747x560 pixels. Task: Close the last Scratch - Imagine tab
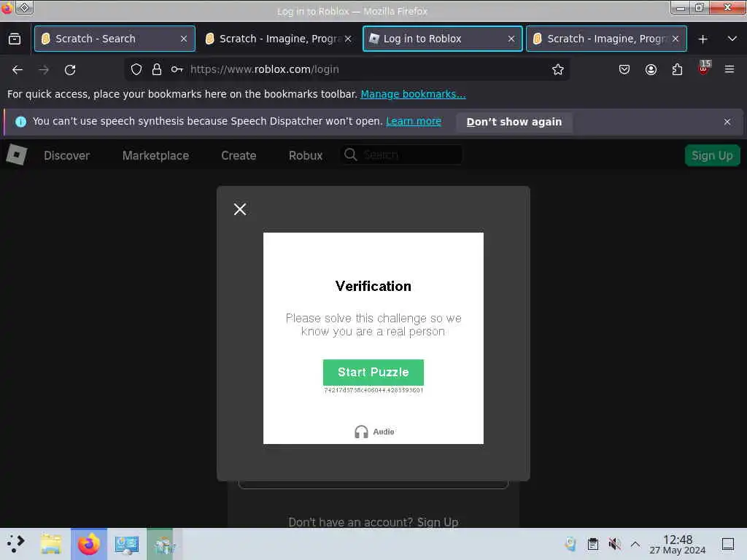[x=676, y=39]
